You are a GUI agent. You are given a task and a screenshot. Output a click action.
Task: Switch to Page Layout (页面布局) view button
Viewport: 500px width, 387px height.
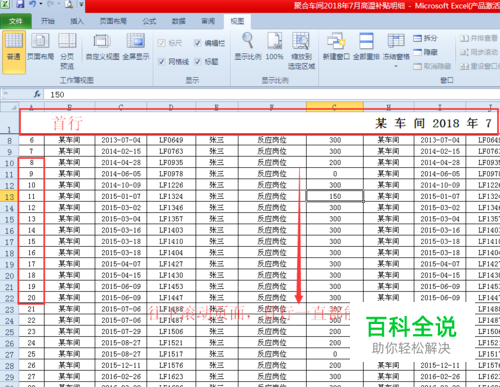coord(40,47)
